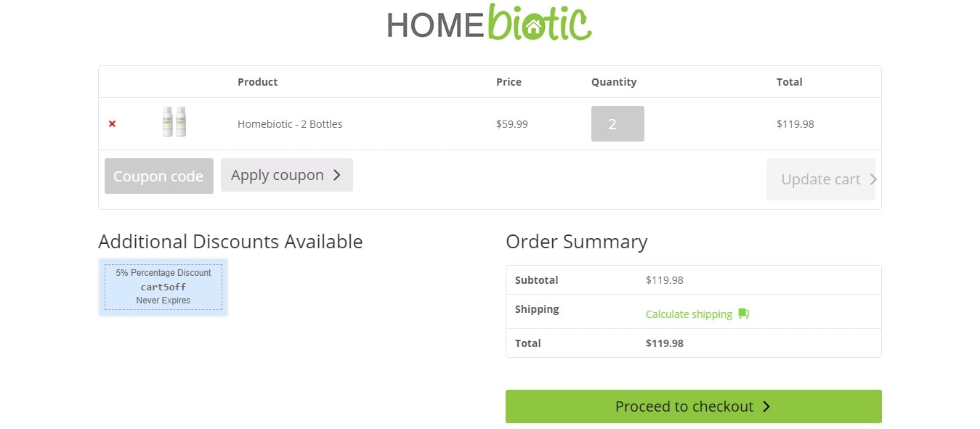Image resolution: width=980 pixels, height=429 pixels.
Task: Proceed to checkout with green button
Action: 694,406
